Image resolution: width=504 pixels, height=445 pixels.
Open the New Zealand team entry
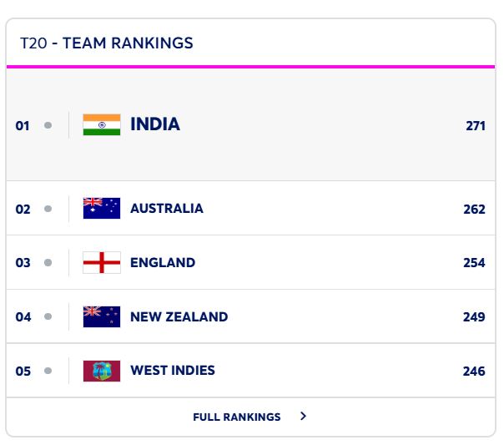pos(179,316)
